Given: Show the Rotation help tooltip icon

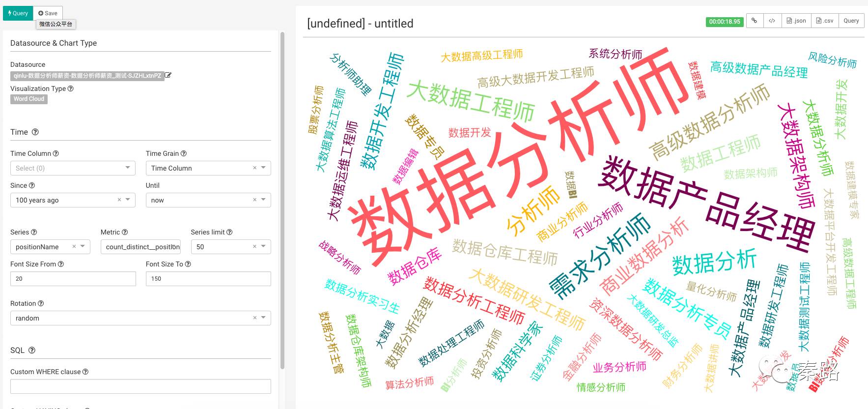Looking at the screenshot, I should pyautogui.click(x=41, y=303).
